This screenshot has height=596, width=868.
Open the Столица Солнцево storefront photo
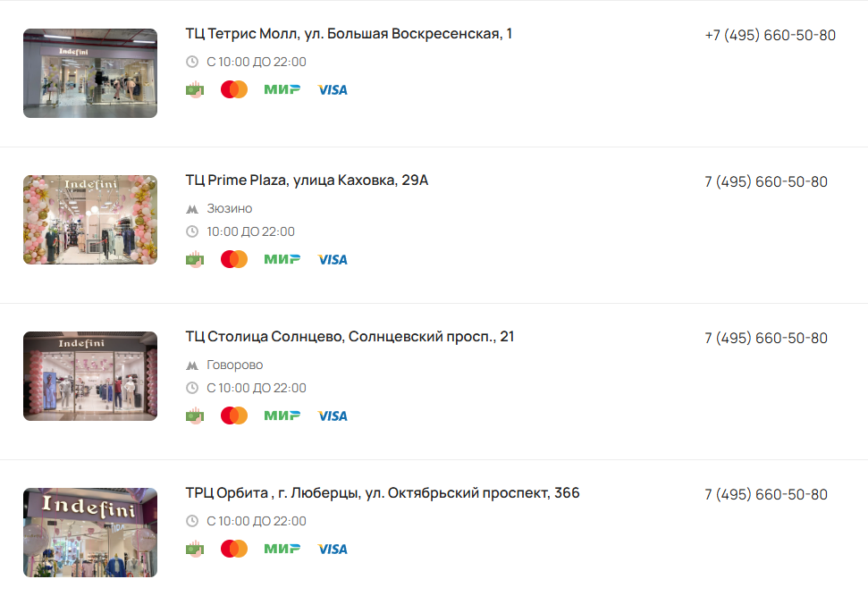90,376
